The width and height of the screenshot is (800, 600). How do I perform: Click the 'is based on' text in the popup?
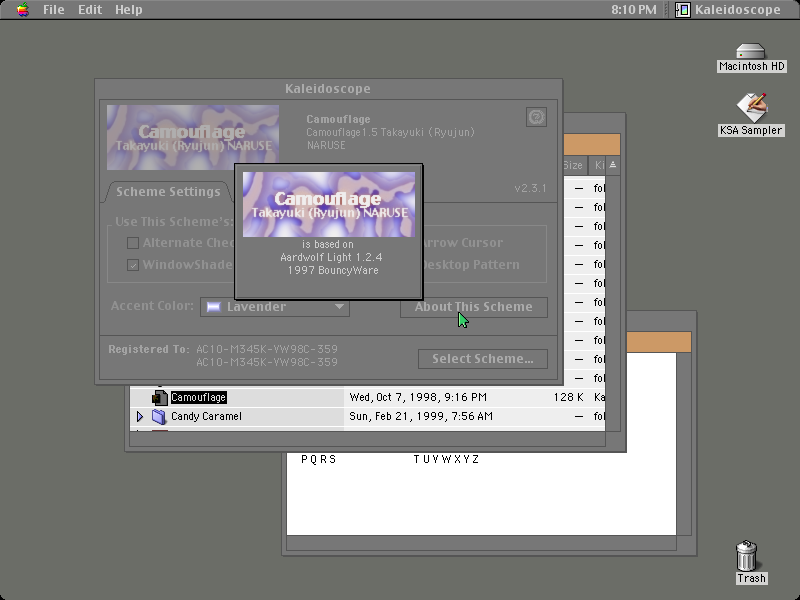328,244
